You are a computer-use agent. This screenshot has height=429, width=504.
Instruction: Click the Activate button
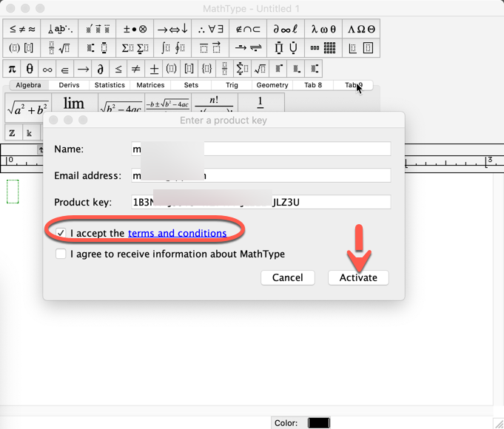pos(358,277)
